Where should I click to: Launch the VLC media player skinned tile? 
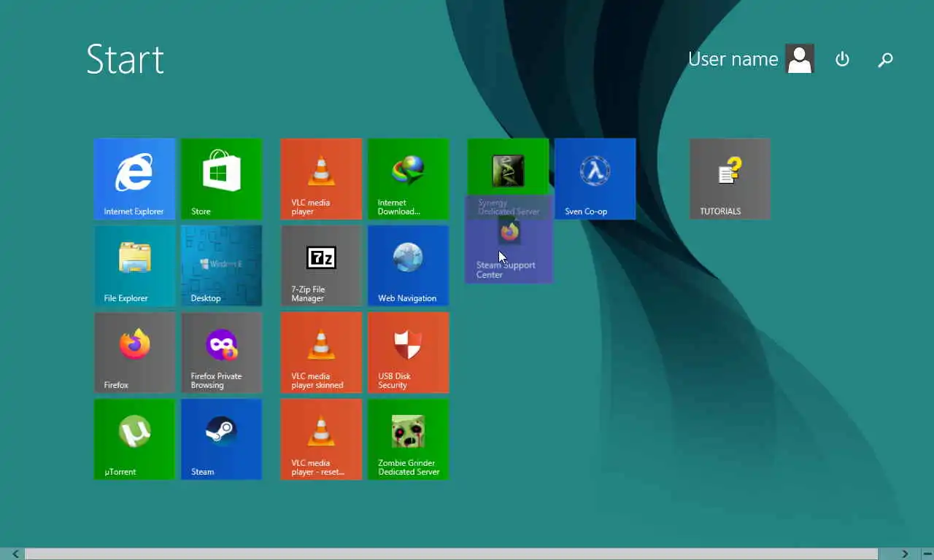coord(321,352)
